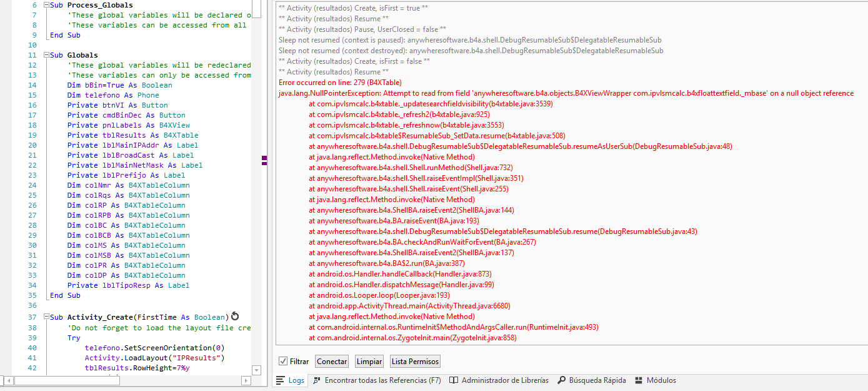
Task: Click the '_refreshnow(b4xtable.java:3553)' stack line
Action: (x=406, y=125)
